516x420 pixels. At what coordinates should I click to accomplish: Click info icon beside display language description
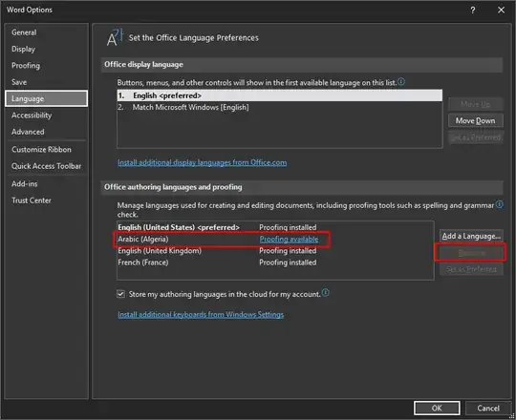[401, 81]
